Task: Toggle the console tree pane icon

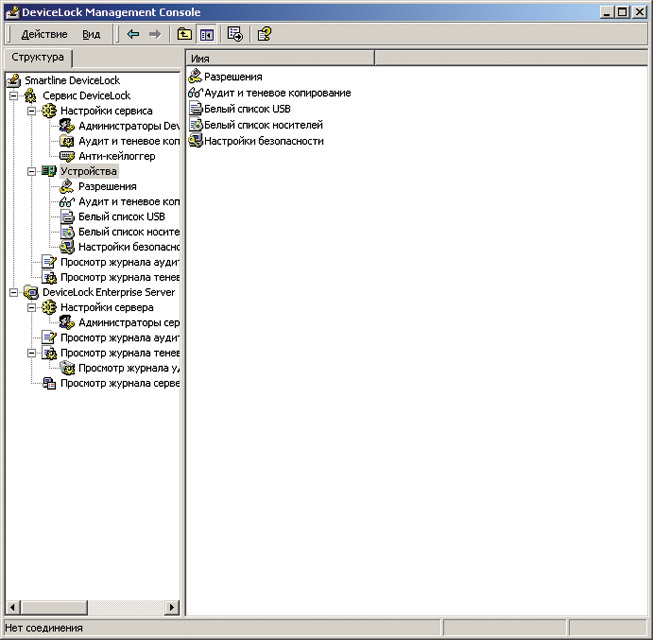Action: 207,35
